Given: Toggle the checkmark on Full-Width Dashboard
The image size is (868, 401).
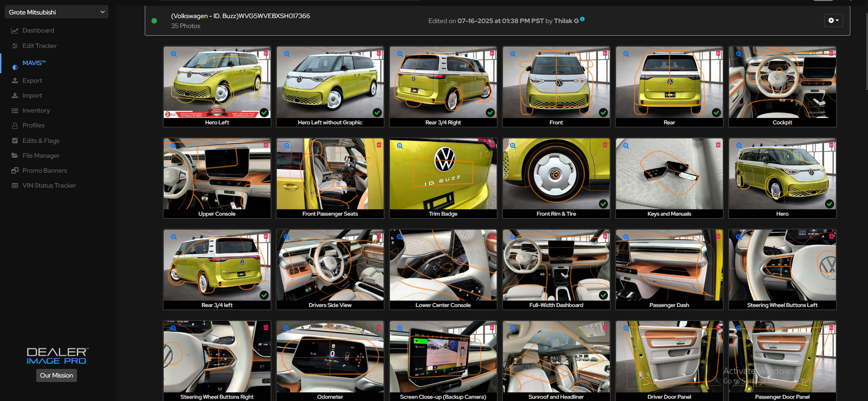Looking at the screenshot, I should pos(603,295).
